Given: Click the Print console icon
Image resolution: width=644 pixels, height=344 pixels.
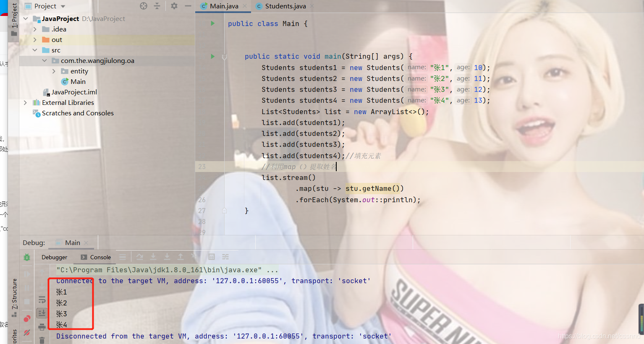Looking at the screenshot, I should pos(42,327).
